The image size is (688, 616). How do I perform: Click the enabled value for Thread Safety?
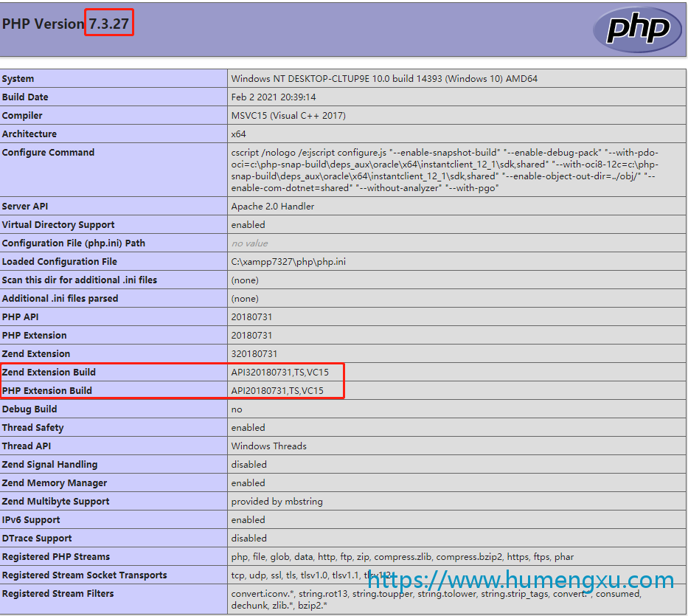coord(248,427)
